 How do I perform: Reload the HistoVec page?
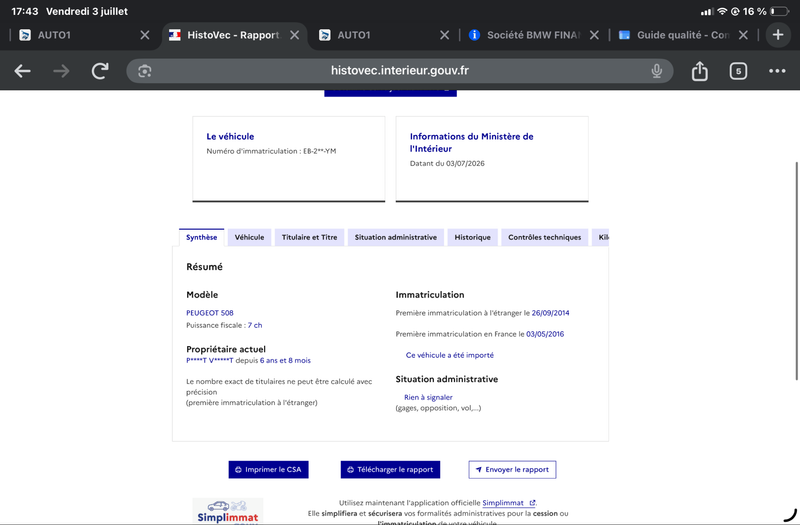100,71
